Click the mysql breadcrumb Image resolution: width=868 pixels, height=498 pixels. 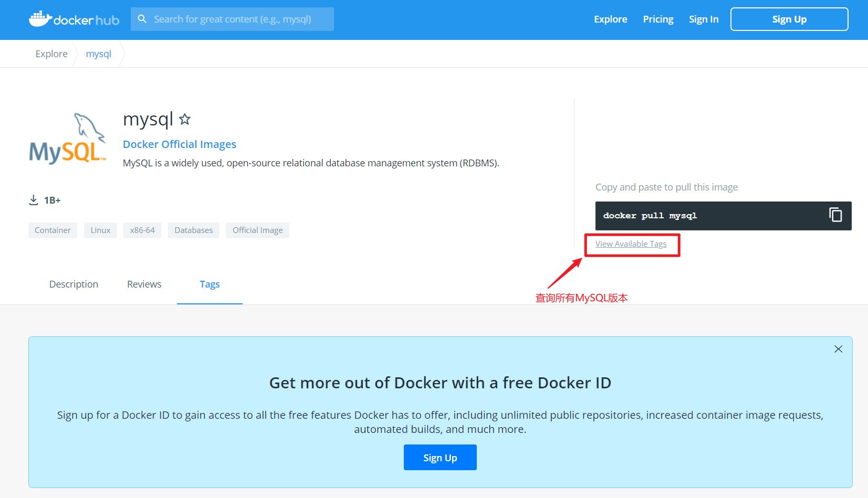point(98,54)
